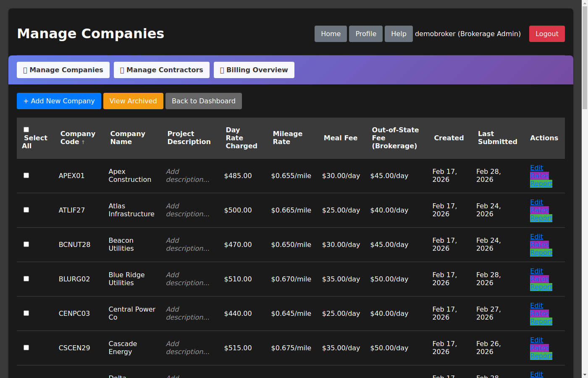This screenshot has width=588, height=378.
Task: Click the Meal Fee column header
Action: pos(341,138)
